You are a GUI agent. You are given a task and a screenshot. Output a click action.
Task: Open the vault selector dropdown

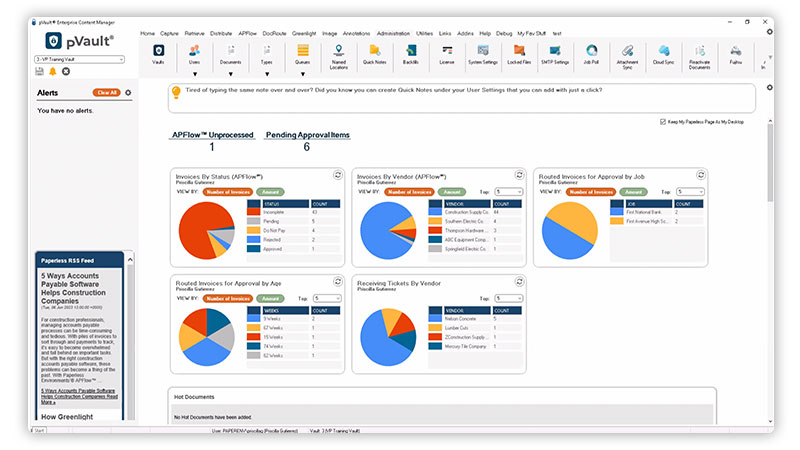80,59
